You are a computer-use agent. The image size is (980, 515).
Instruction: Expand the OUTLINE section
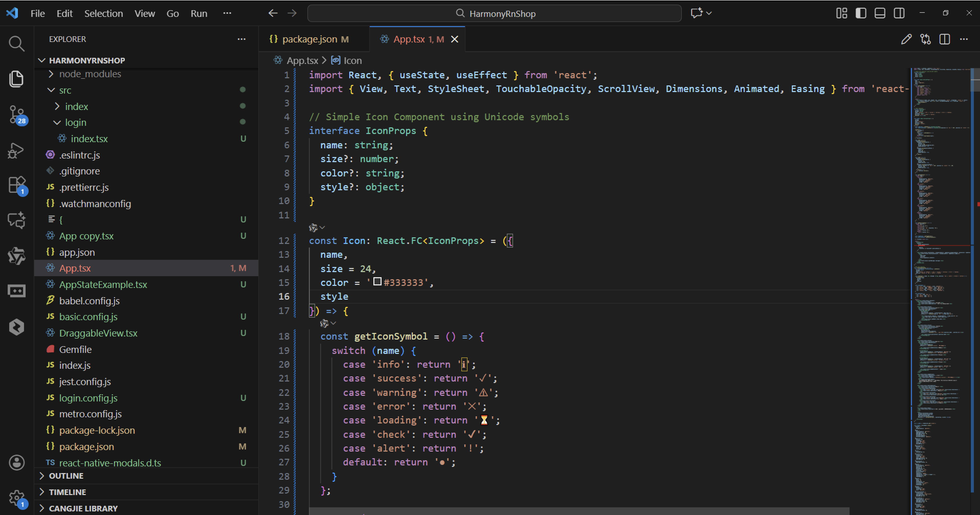tap(66, 476)
